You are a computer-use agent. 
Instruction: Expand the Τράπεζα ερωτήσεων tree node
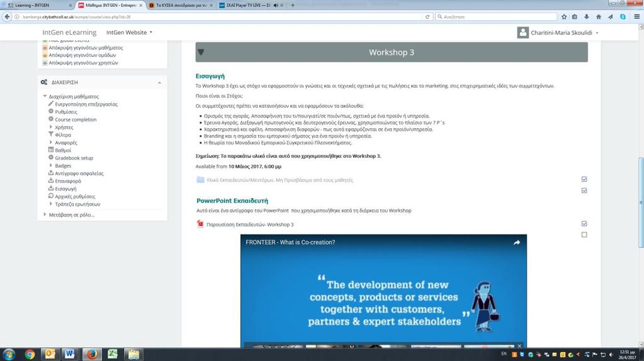tap(51, 204)
